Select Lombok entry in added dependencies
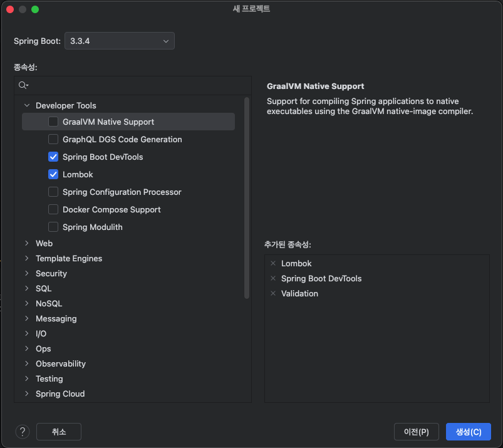 click(296, 263)
